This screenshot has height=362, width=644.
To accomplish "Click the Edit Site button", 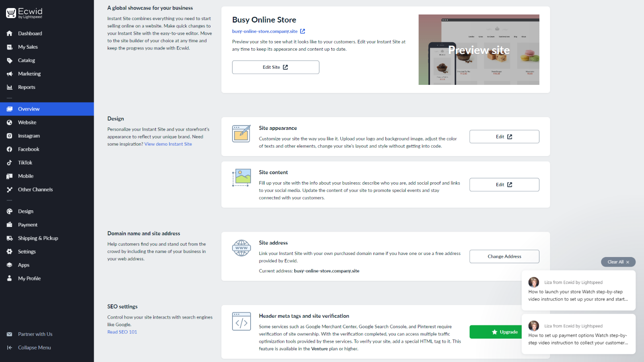I will 276,67.
